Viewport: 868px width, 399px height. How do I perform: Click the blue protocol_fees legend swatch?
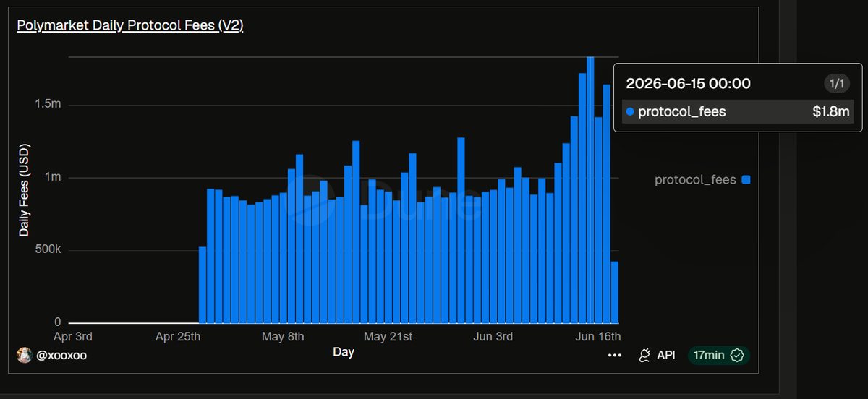click(746, 179)
